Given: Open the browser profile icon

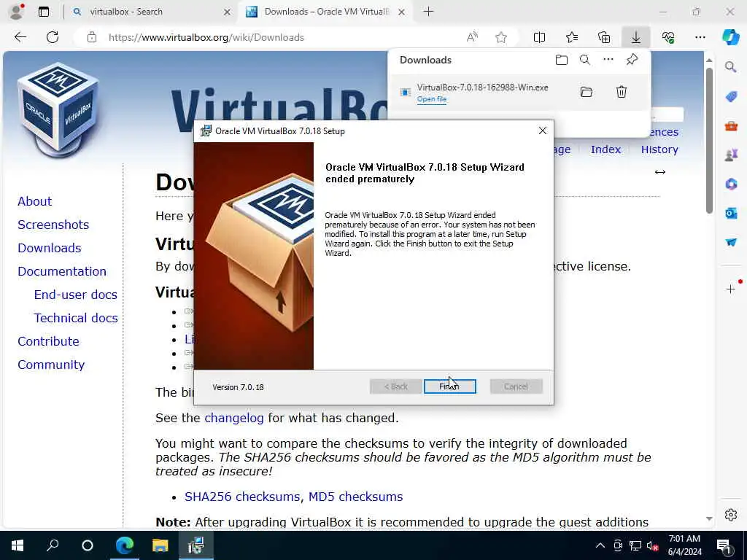Looking at the screenshot, I should (16, 12).
